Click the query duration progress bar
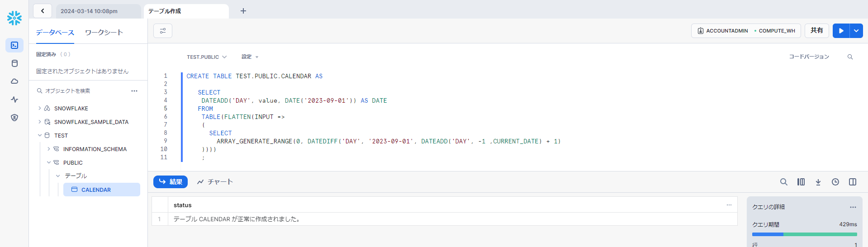 point(804,234)
